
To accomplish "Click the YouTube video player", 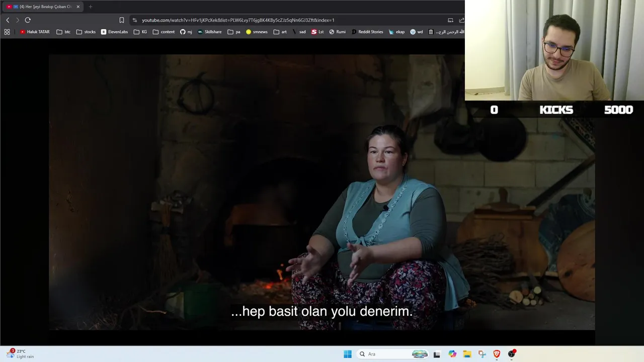I will click(322, 192).
